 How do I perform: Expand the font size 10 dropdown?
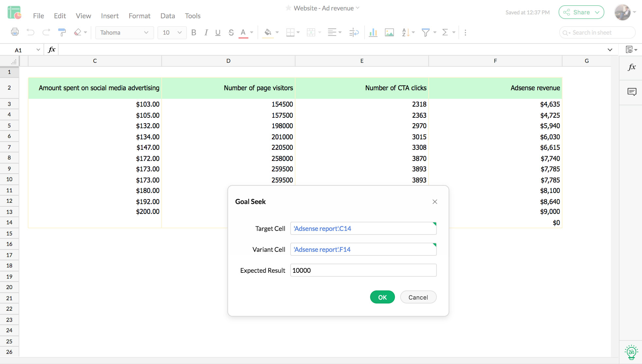click(x=179, y=32)
